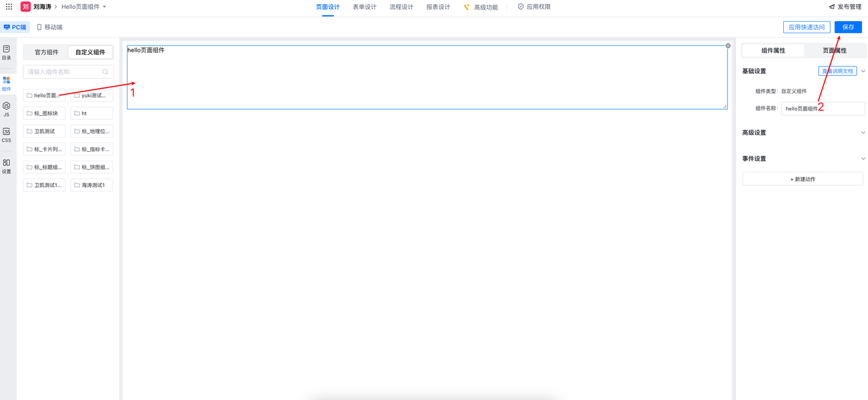
Task: Select the 组件 components sidebar icon
Action: [6, 83]
